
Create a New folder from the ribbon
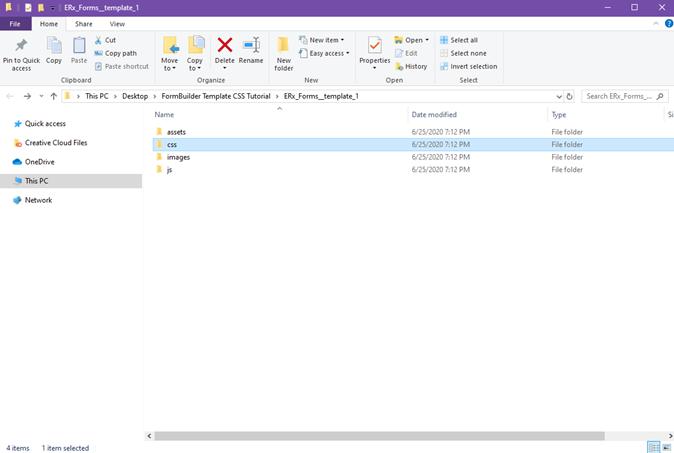[284, 51]
